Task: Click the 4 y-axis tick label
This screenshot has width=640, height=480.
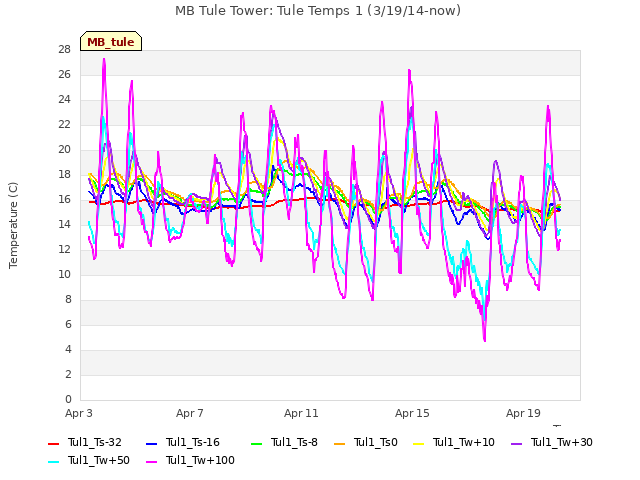Action: point(68,349)
